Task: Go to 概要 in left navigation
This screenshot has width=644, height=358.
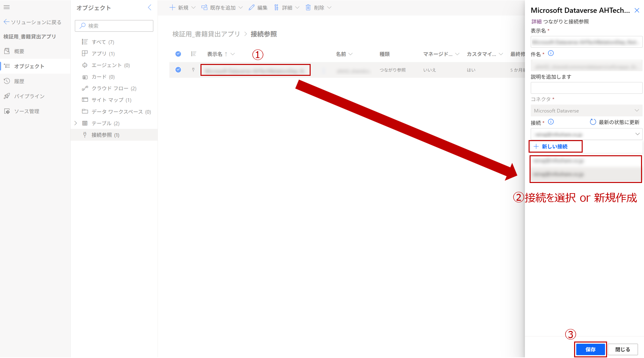Action: 19,51
